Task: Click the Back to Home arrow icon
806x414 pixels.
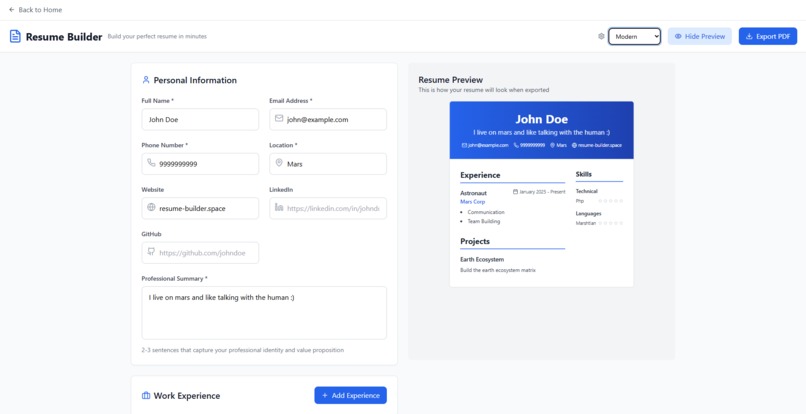Action: pyautogui.click(x=12, y=10)
